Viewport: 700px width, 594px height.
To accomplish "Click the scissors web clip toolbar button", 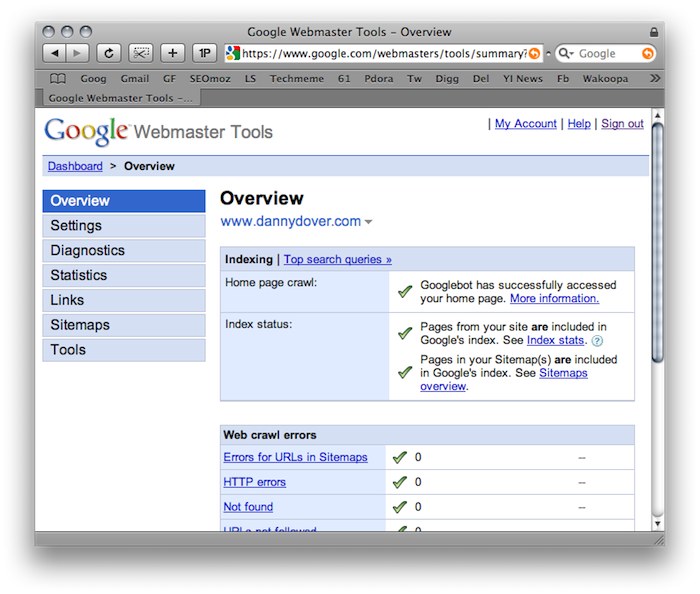I will 141,54.
